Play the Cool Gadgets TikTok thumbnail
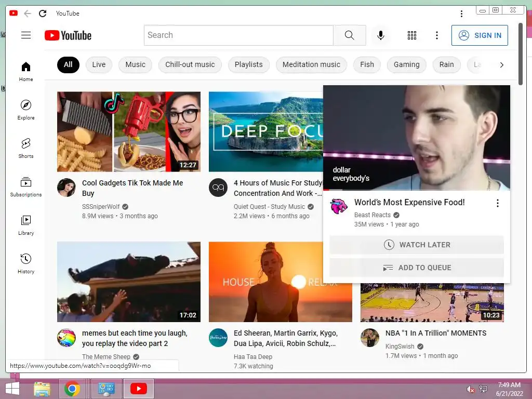Viewport: 532px width, 399px height. point(129,131)
